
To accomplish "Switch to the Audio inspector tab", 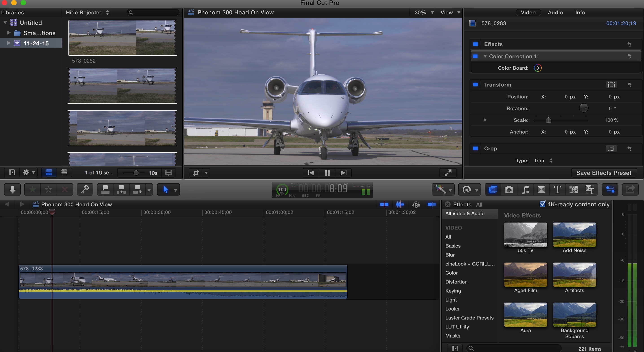I will pos(555,13).
